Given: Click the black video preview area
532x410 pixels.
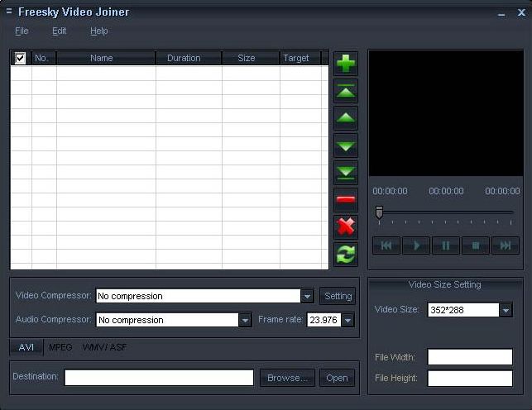Looking at the screenshot, I should [x=446, y=113].
